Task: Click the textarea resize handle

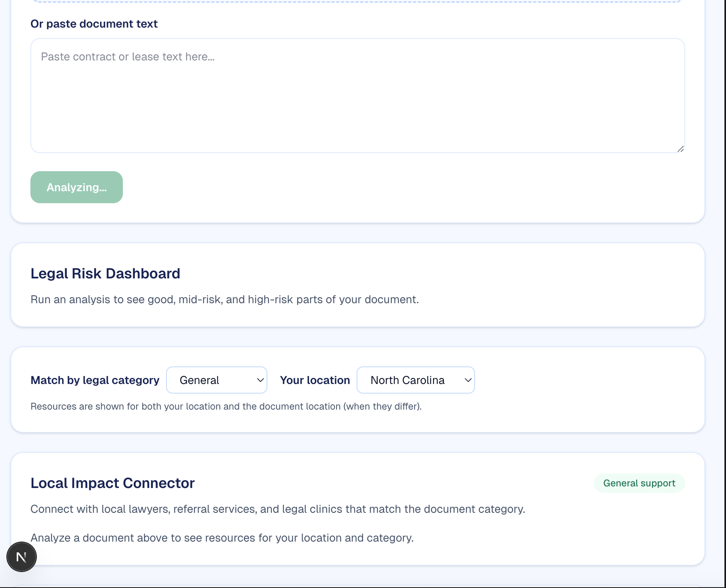Action: pos(680,149)
